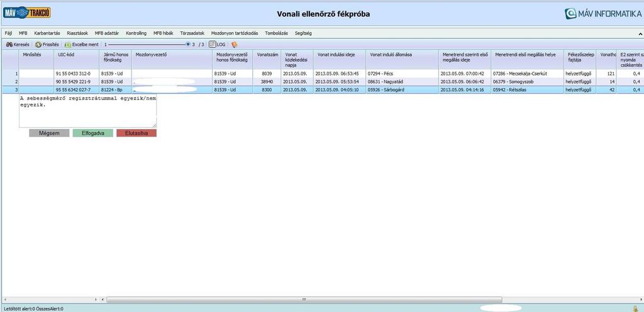The image size is (644, 312).
Task: Click the orange tag icon after LOG
Action: pos(235,44)
